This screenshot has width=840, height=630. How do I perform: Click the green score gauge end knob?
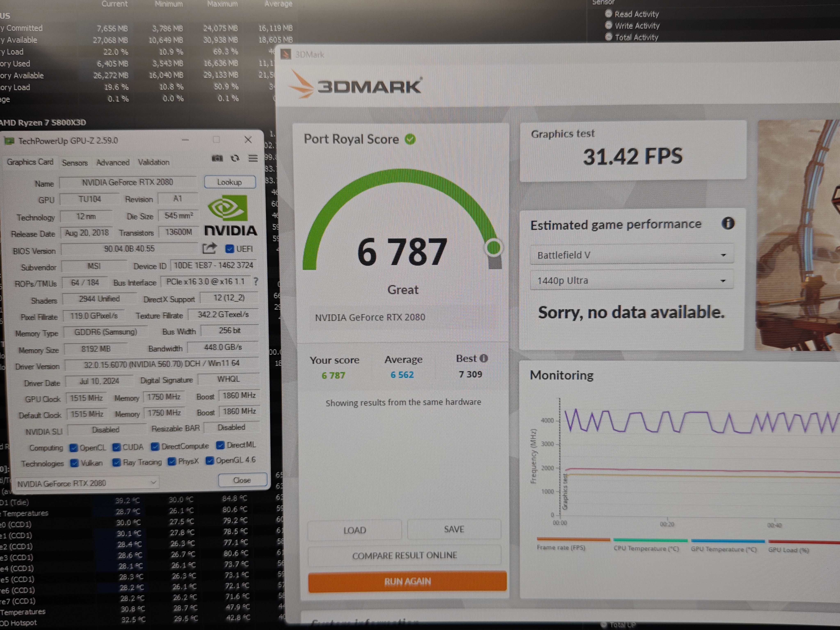[x=493, y=248]
